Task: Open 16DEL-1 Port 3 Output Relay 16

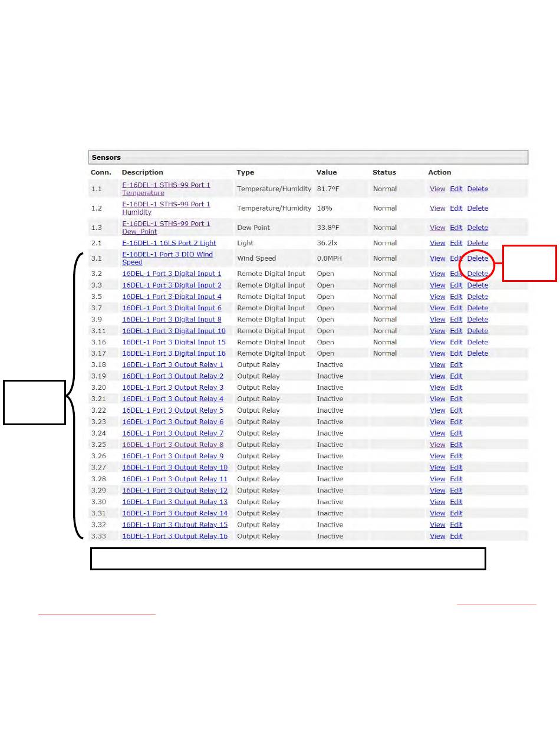Action: click(174, 536)
